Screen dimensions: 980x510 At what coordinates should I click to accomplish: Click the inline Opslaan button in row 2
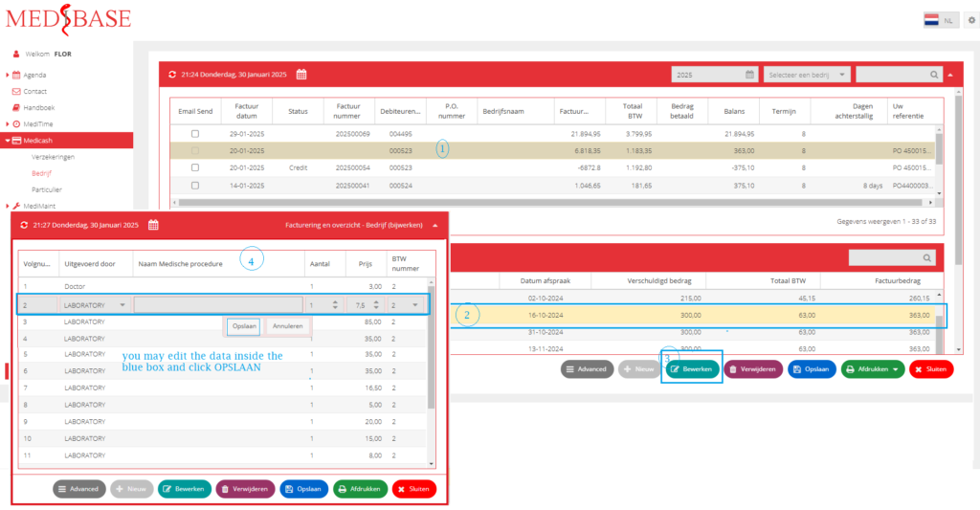click(244, 326)
